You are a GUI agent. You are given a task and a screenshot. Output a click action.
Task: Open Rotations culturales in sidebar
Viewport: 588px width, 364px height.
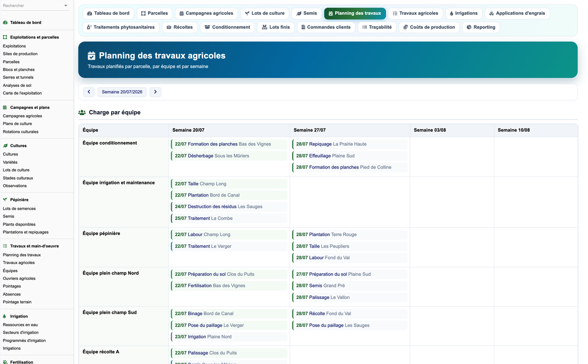pyautogui.click(x=21, y=132)
